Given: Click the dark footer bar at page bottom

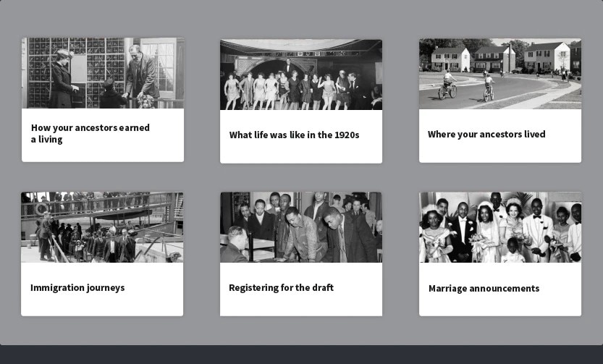Looking at the screenshot, I should point(301,355).
